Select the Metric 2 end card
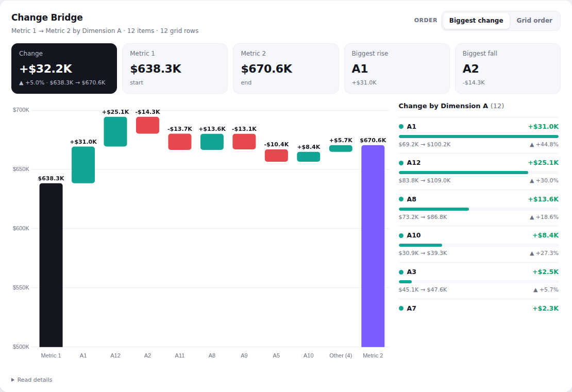The image size is (572, 392). coord(285,69)
